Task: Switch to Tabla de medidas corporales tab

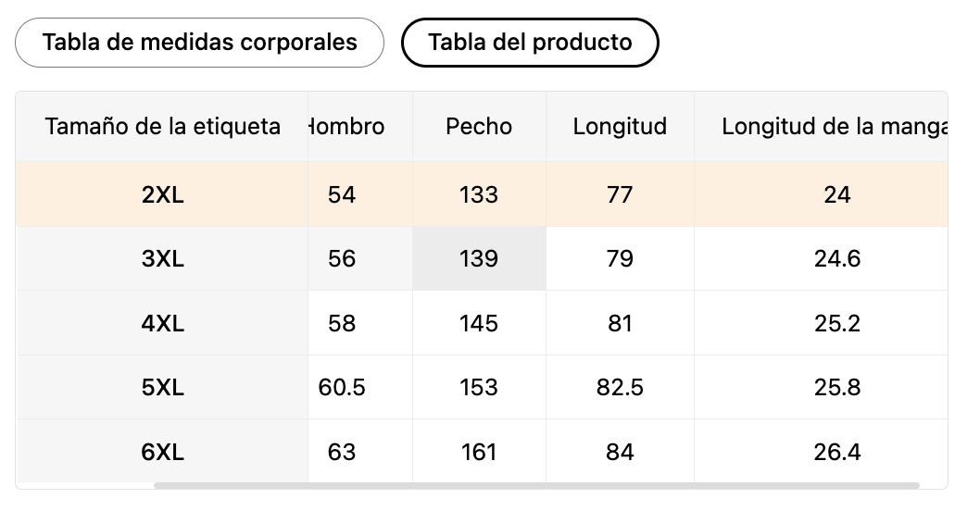Action: (199, 43)
